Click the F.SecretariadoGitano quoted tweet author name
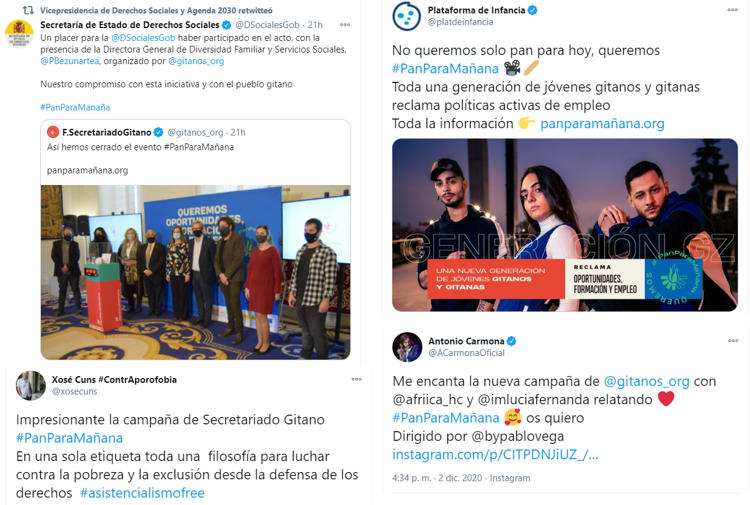Screen dimensions: 750x505 coord(107,132)
